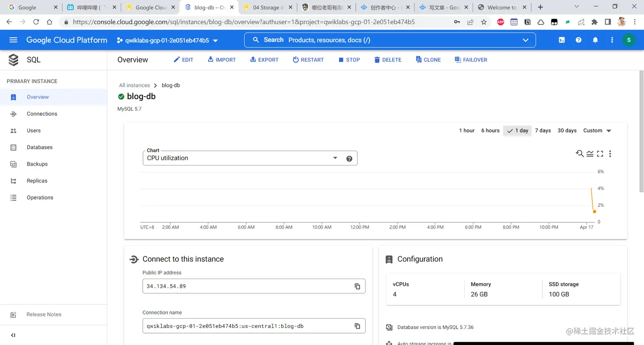Show help for CPU utilization chart
Viewport: 644px width, 345px height.
(349, 159)
